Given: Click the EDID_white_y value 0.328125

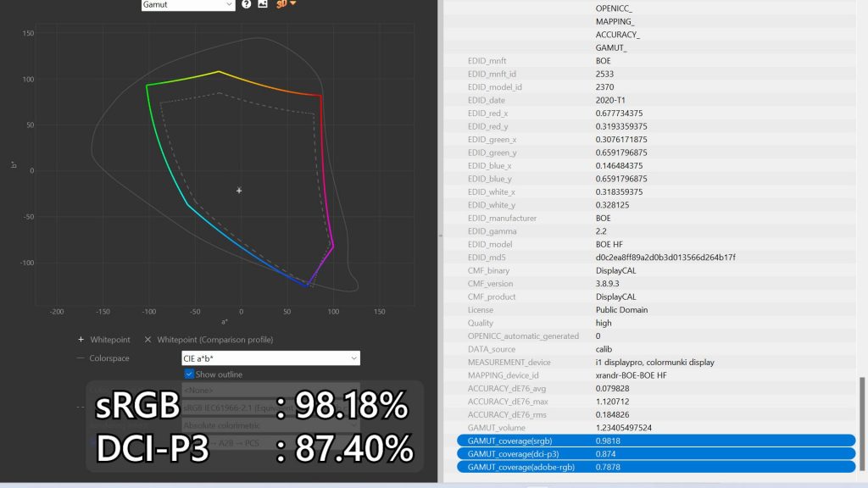Looking at the screenshot, I should pyautogui.click(x=612, y=205).
